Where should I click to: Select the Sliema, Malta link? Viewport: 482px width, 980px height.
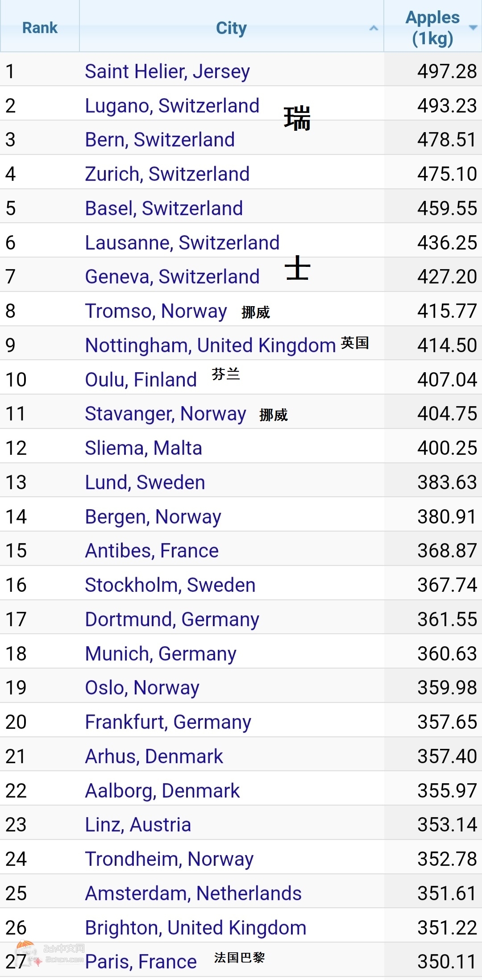[x=143, y=448]
